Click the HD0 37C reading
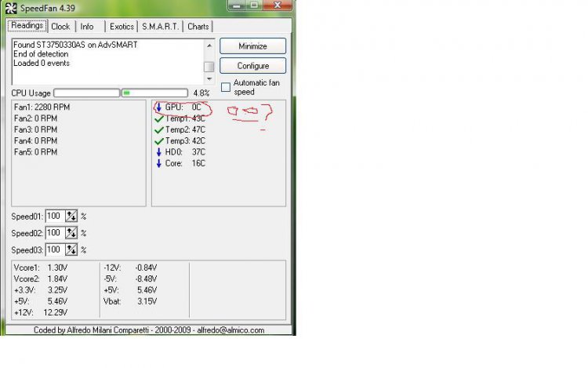This screenshot has height=368, width=588. (185, 152)
